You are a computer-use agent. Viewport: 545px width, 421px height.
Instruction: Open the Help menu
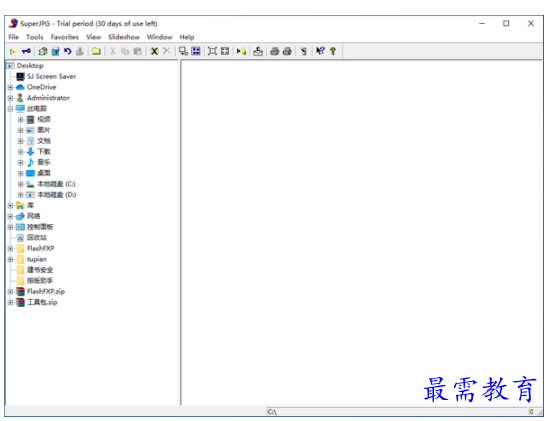[x=187, y=37]
